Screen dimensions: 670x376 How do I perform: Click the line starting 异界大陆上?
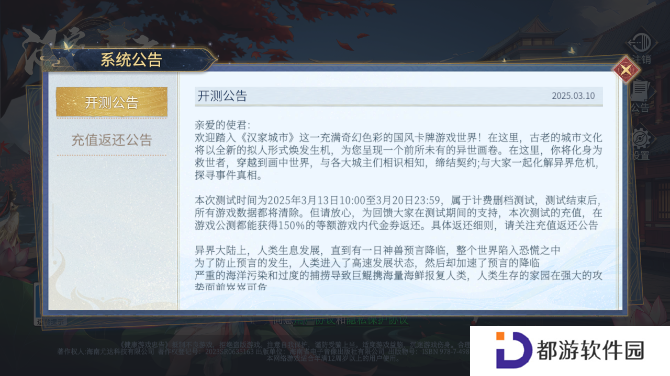click(377, 250)
